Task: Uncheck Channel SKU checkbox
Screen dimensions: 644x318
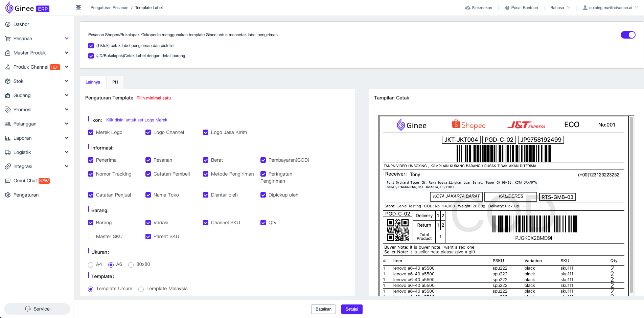Action: pos(206,223)
